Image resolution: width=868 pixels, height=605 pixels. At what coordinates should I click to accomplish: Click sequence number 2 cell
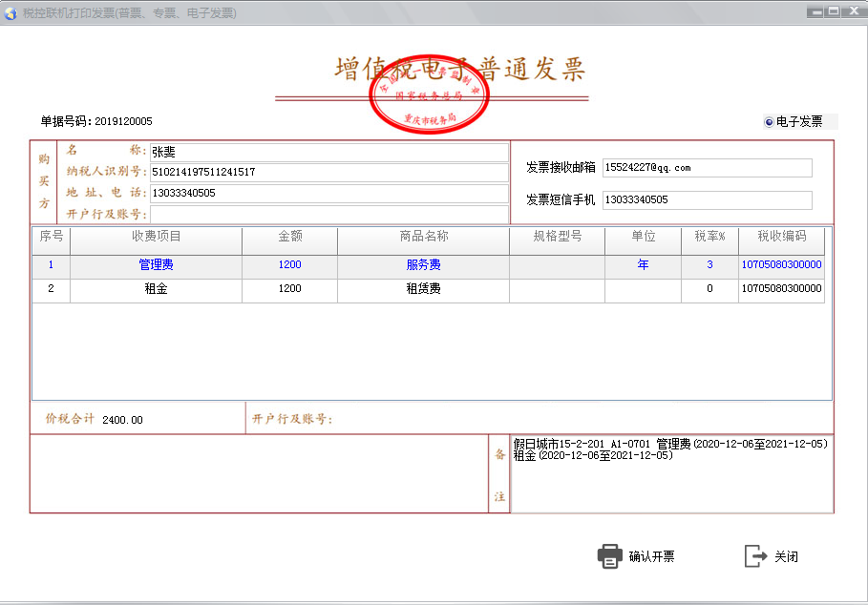coord(51,289)
